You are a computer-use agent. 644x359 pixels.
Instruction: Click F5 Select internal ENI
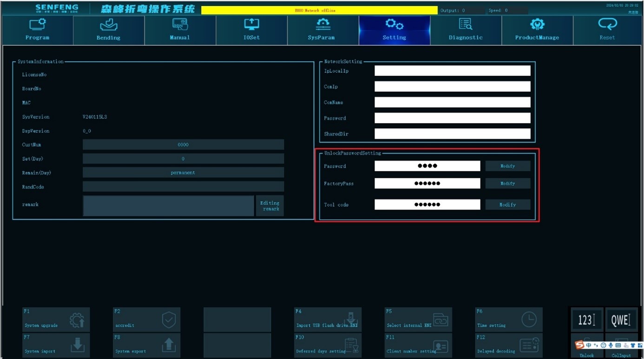[418, 320]
